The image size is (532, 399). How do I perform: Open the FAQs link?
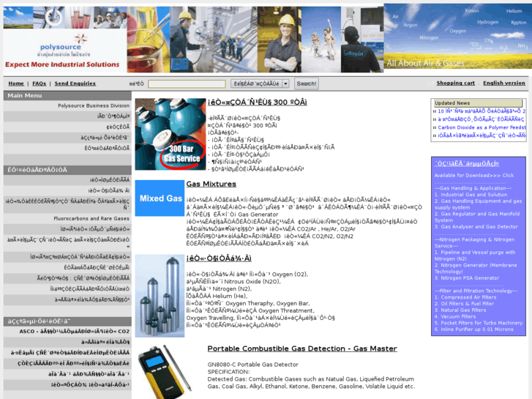[39, 83]
